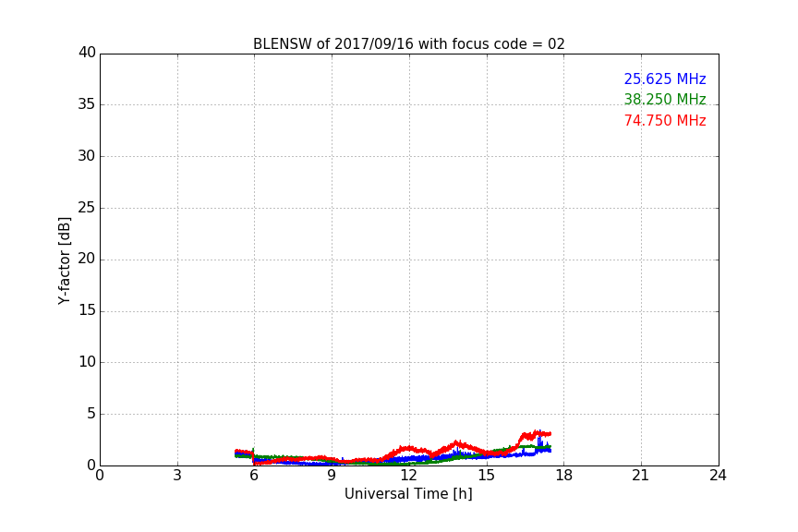Screen dimensions: 798x532
Task: Click the x-axis tick label 24
Action: pyautogui.click(x=718, y=476)
